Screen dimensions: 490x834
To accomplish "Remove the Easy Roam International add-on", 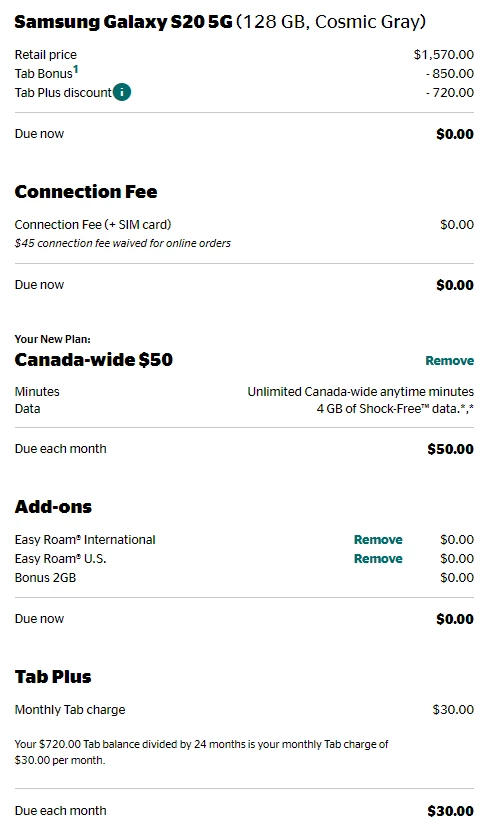I will tap(378, 540).
